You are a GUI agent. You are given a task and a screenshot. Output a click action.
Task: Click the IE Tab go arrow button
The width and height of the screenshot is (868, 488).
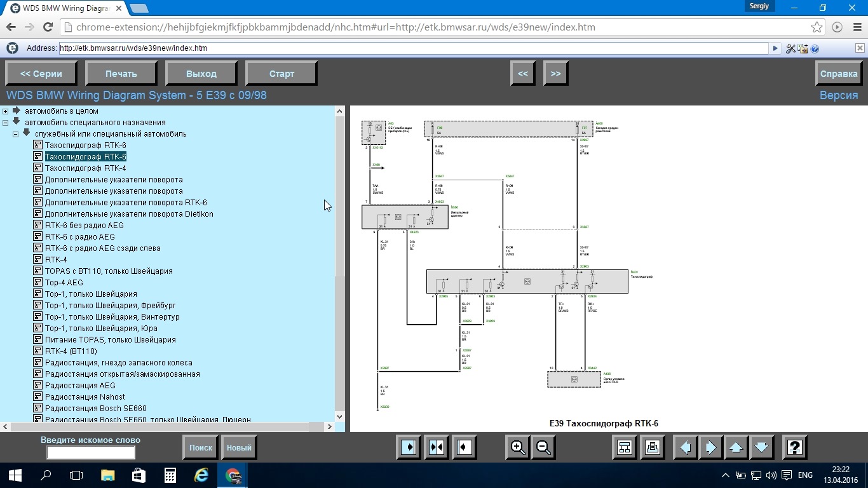point(775,48)
